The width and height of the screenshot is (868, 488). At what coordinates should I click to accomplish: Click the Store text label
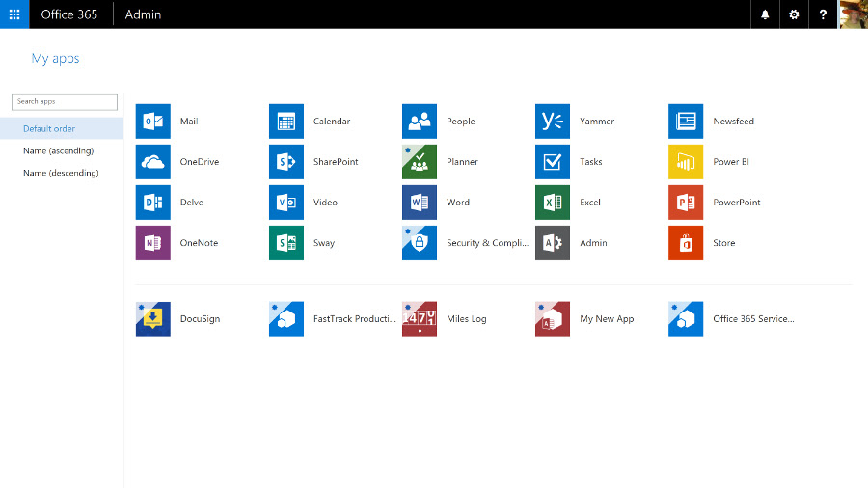point(723,243)
